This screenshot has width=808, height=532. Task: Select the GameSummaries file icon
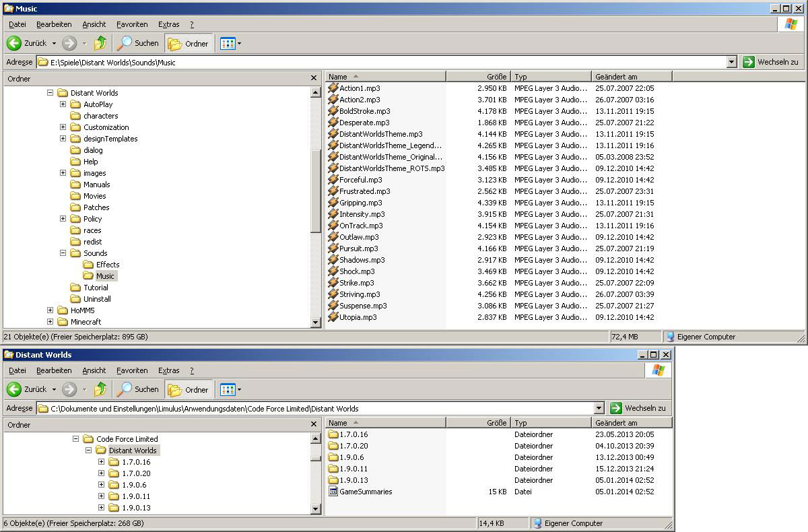[333, 492]
